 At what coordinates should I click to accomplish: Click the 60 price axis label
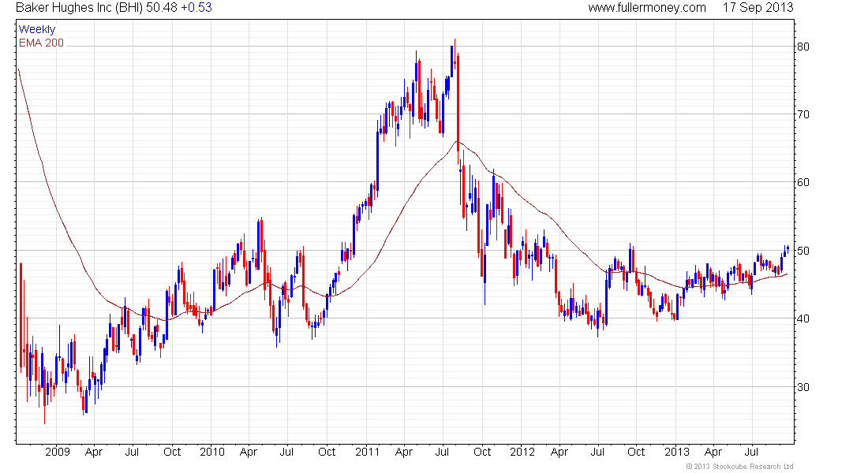(803, 183)
